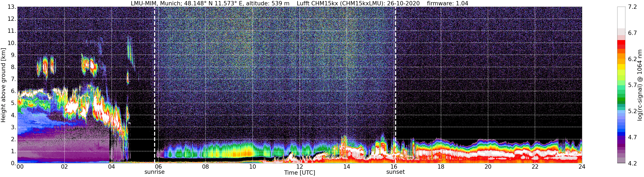Click the 12 tick label on the time axis
The width and height of the screenshot is (644, 177).
click(x=299, y=167)
